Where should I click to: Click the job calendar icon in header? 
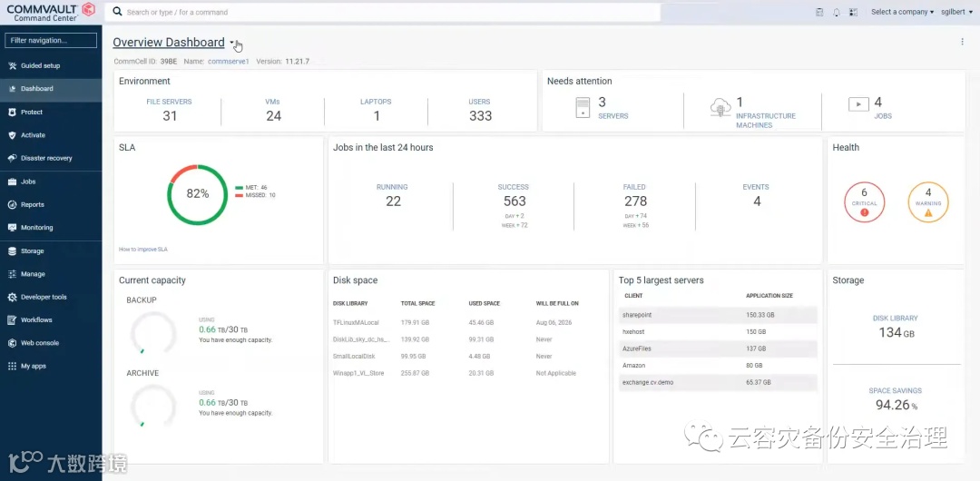coord(819,13)
